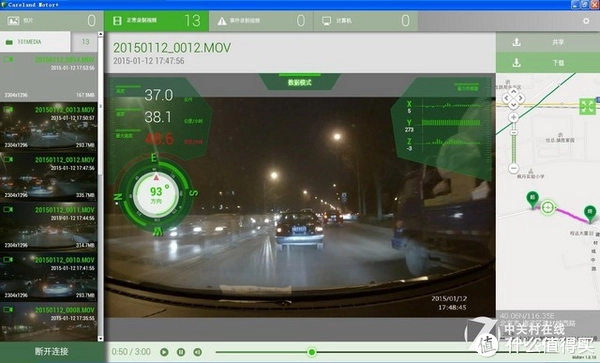
Task: Zoom in the map with plus button
Action: 514,117
